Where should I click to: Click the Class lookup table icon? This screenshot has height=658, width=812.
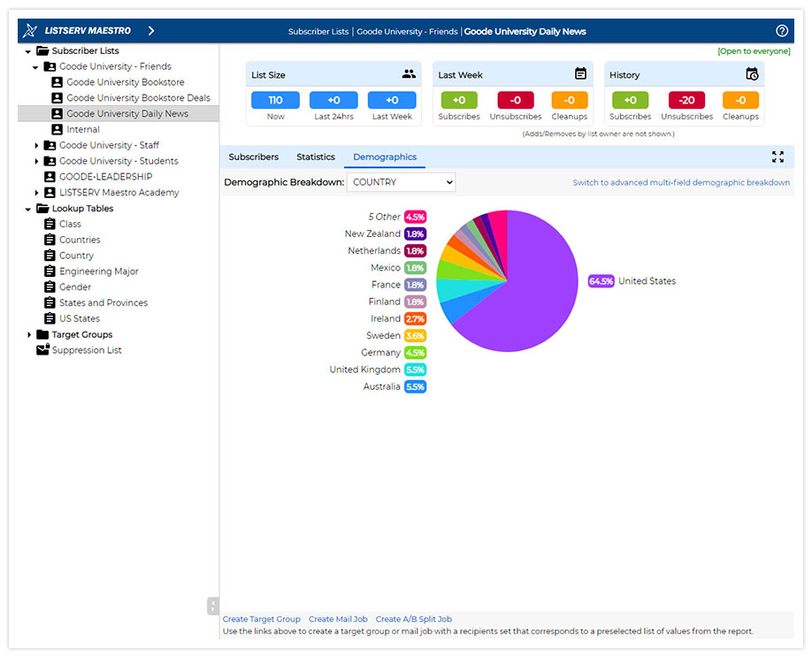50,224
